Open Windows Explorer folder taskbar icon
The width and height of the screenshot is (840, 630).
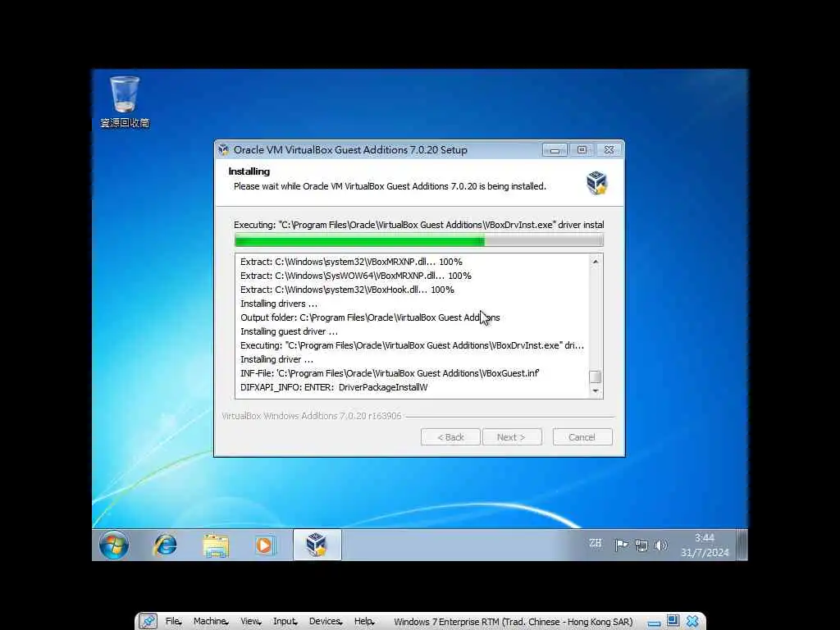(x=216, y=545)
